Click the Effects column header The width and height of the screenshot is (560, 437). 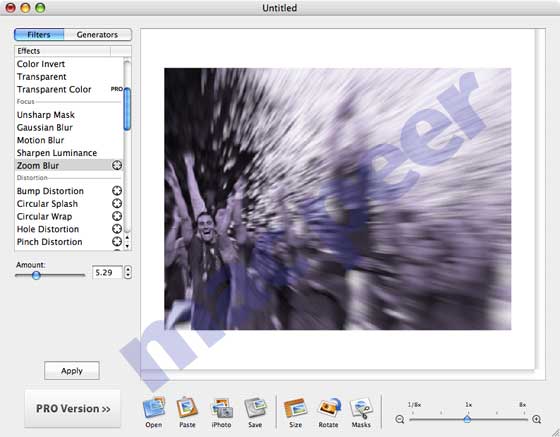[x=62, y=51]
